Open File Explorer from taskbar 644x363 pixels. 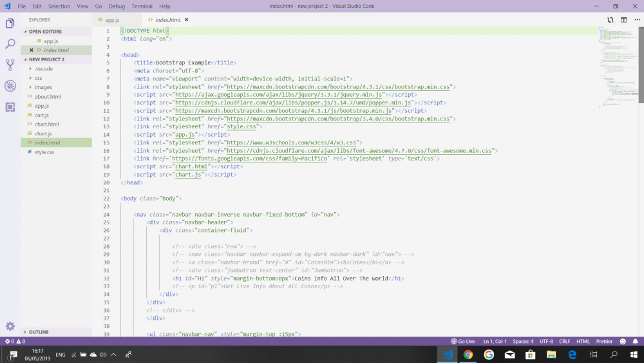[x=551, y=355]
